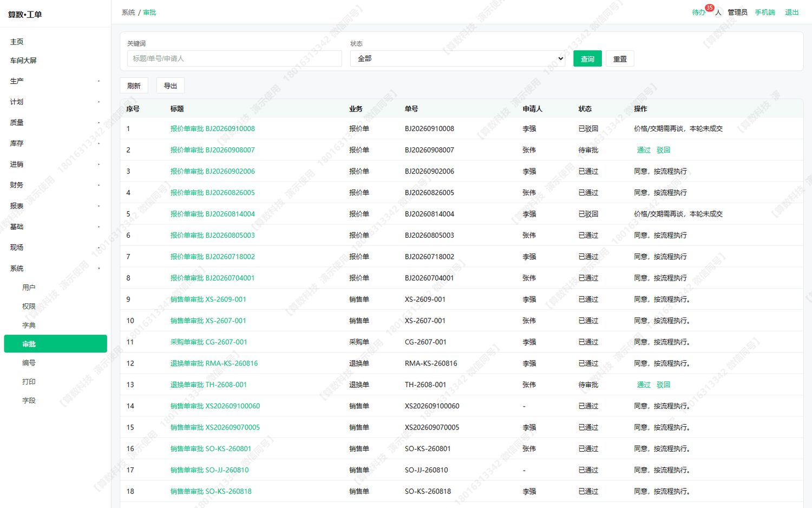Open the 状态 dropdown showing 全部
This screenshot has height=508, width=812.
[457, 58]
